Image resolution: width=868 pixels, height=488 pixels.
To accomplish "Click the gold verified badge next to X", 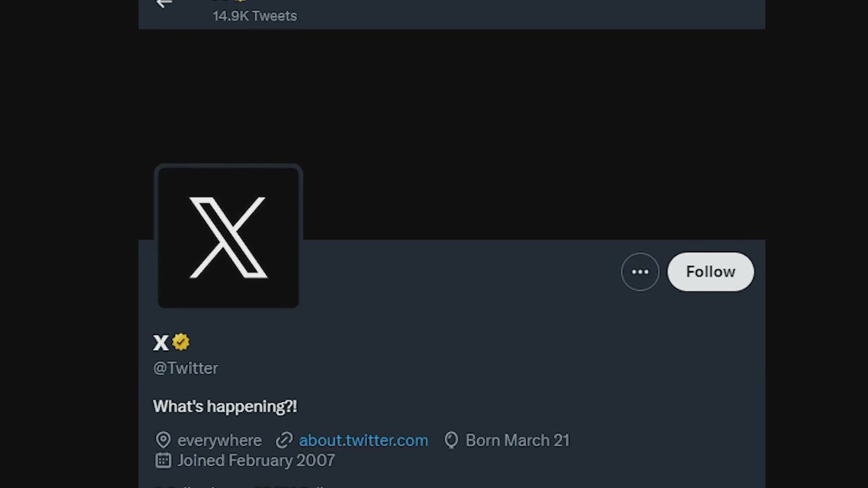I will click(x=180, y=342).
